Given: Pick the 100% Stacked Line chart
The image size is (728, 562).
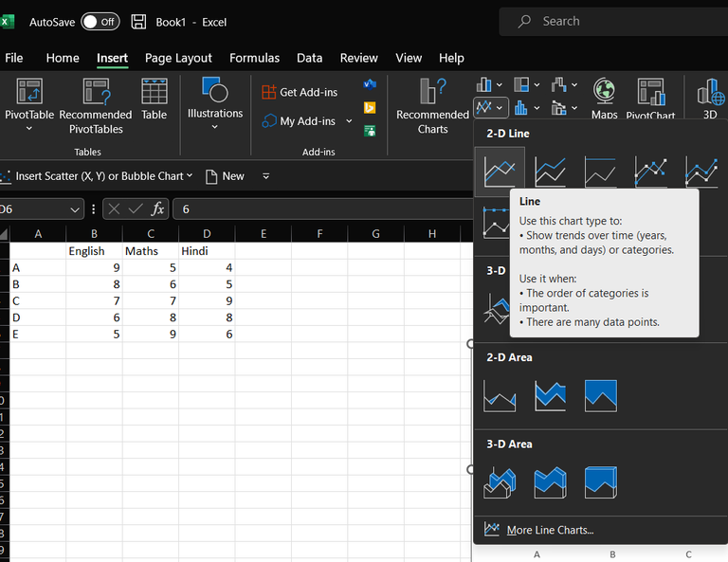Looking at the screenshot, I should [x=601, y=172].
